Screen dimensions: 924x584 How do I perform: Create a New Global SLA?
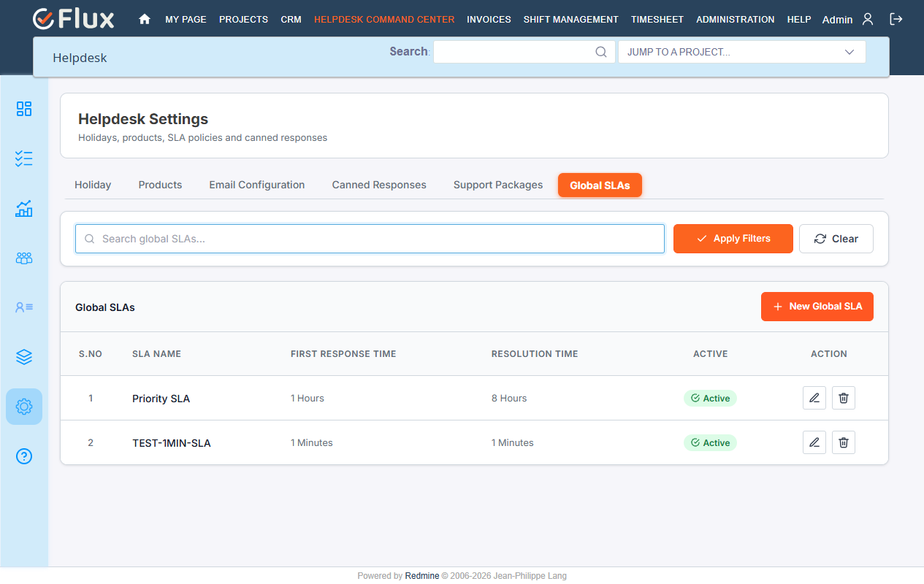(817, 307)
